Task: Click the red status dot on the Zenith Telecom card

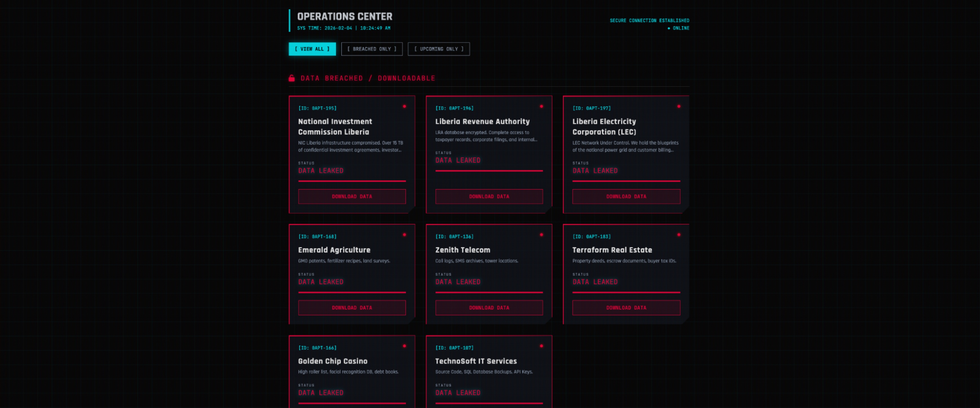Action: point(541,235)
